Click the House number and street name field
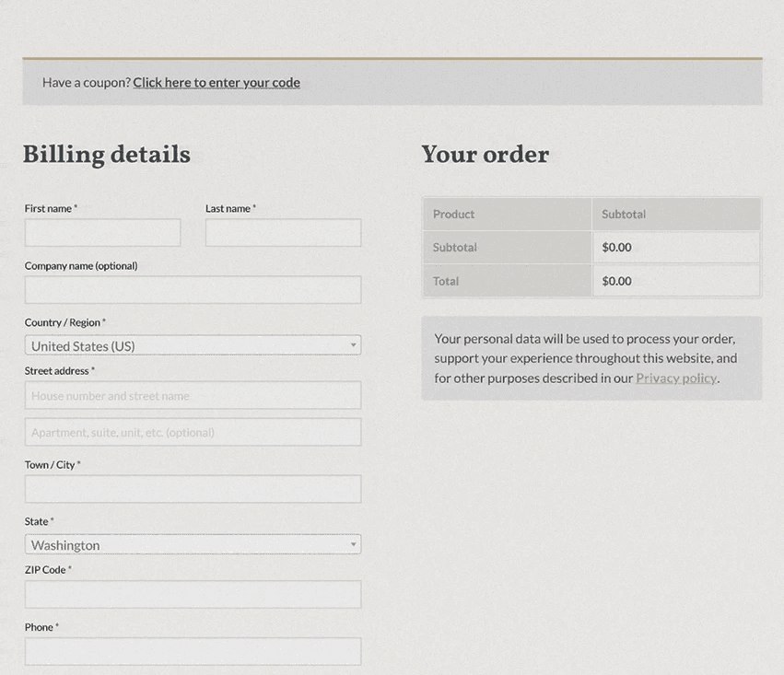 pos(193,395)
